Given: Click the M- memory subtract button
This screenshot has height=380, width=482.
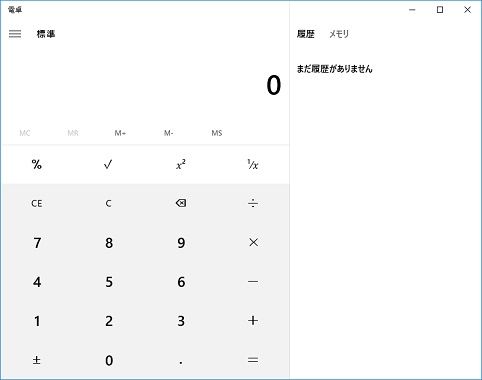Looking at the screenshot, I should [x=168, y=133].
